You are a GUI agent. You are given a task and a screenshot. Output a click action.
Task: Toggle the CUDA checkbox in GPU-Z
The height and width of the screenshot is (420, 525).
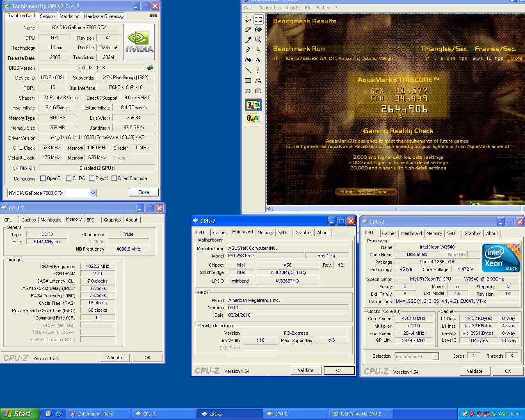point(68,178)
